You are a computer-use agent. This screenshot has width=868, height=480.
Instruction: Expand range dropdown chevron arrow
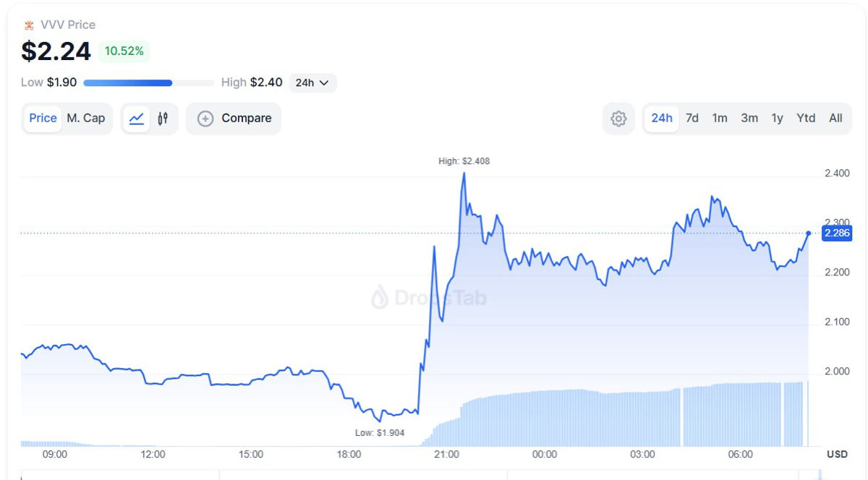coord(323,83)
